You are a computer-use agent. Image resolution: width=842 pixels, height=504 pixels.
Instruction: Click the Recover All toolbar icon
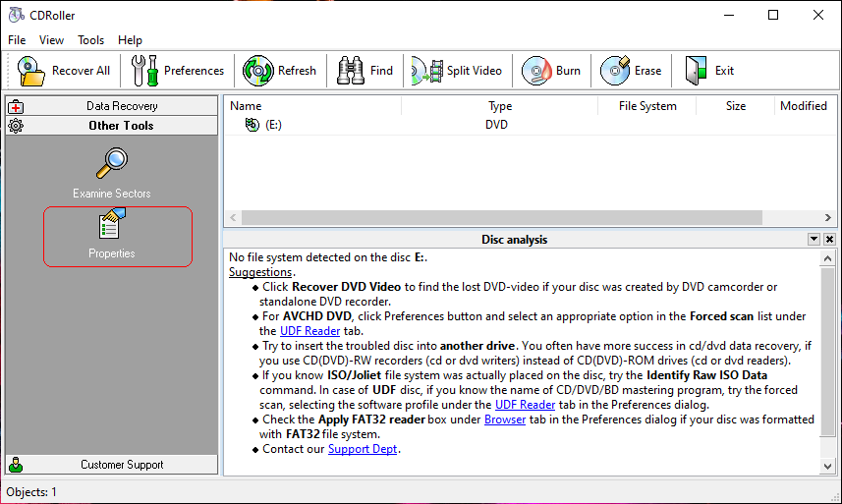tap(31, 71)
